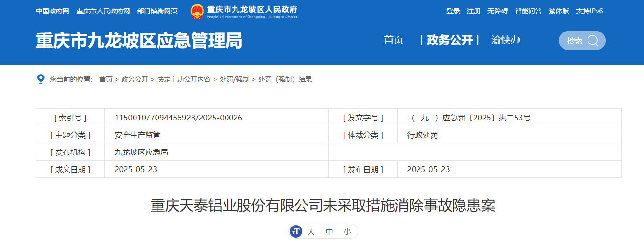Click breadcrumb 处罚/强制
Screen dimensions: 644x249
click(234, 79)
